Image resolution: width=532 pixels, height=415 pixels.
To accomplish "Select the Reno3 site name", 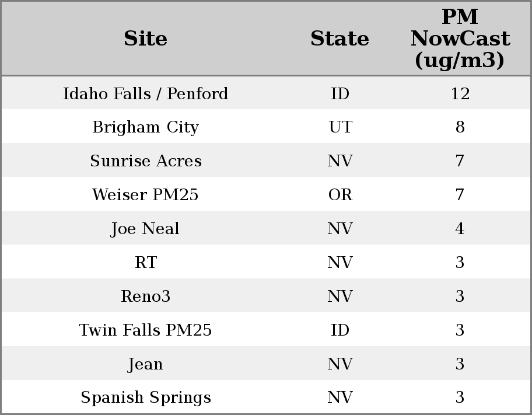I will 146,297.
